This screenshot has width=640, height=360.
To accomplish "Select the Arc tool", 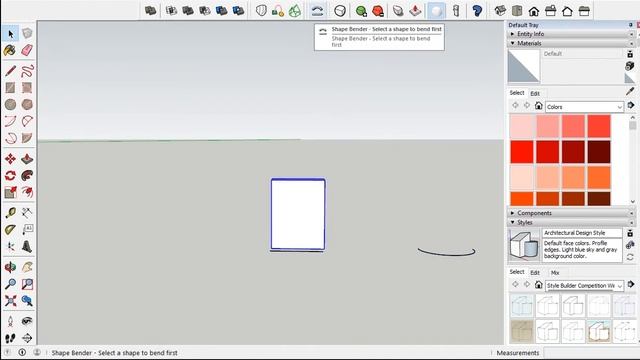I will coord(10,121).
